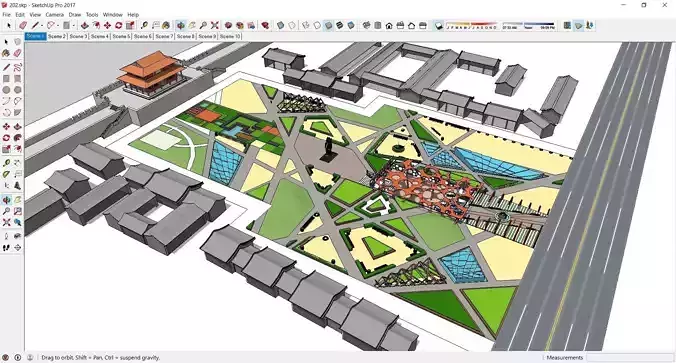
Task: Choose the Rotated Rectangle tool
Action: coord(17,79)
